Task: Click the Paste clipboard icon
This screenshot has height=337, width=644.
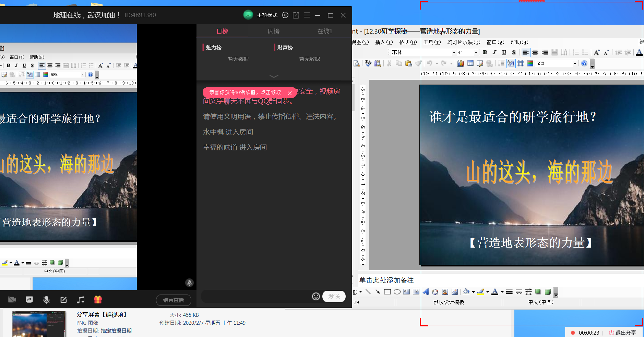Action: tap(408, 63)
